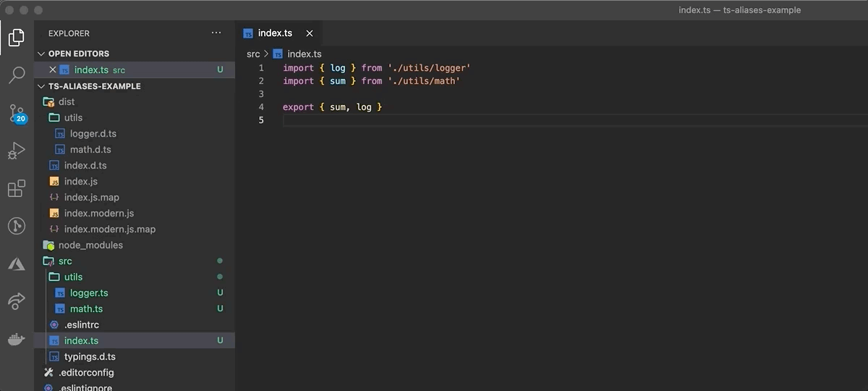Collapse the dist folder
This screenshot has height=391, width=868.
(x=67, y=102)
